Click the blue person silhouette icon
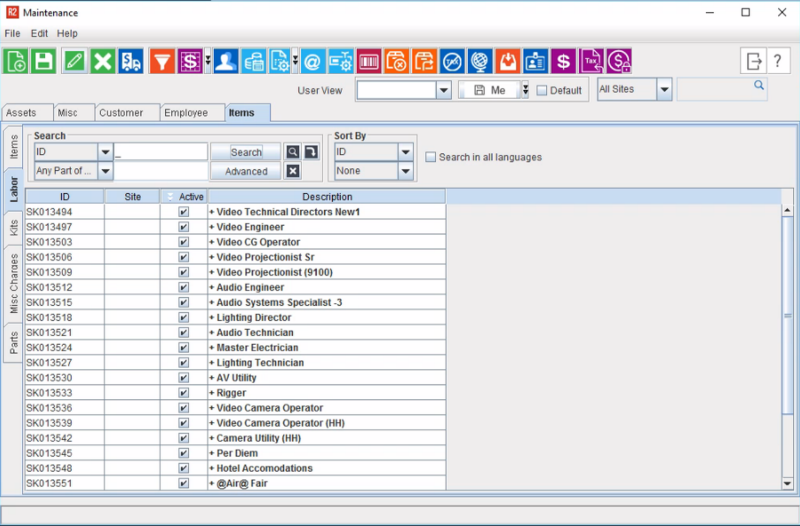Image resolution: width=800 pixels, height=526 pixels. click(x=225, y=62)
